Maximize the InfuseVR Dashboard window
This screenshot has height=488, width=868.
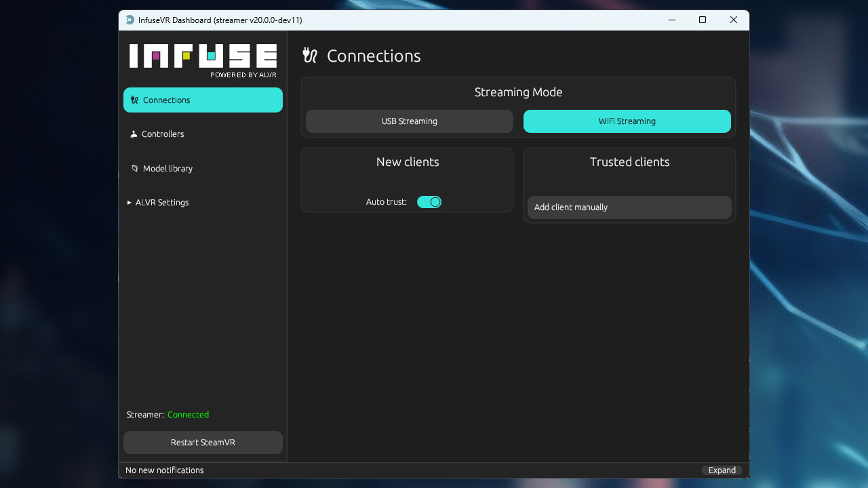[703, 20]
